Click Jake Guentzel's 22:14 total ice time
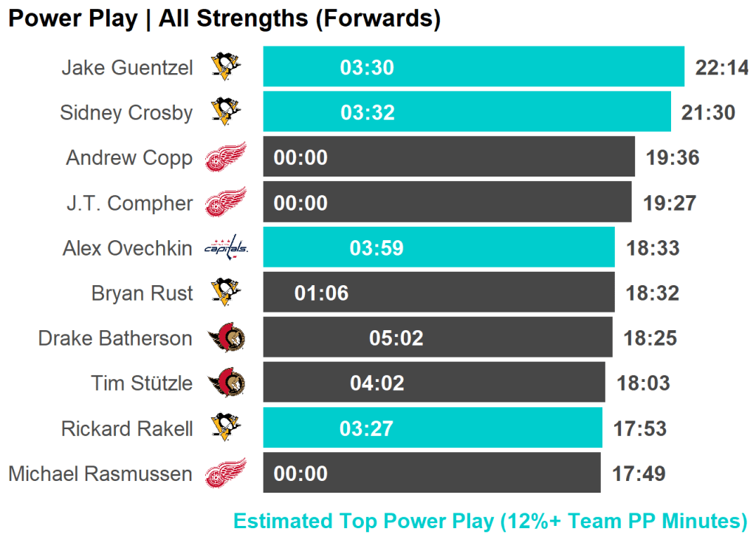The height and width of the screenshot is (540, 756). (x=722, y=68)
